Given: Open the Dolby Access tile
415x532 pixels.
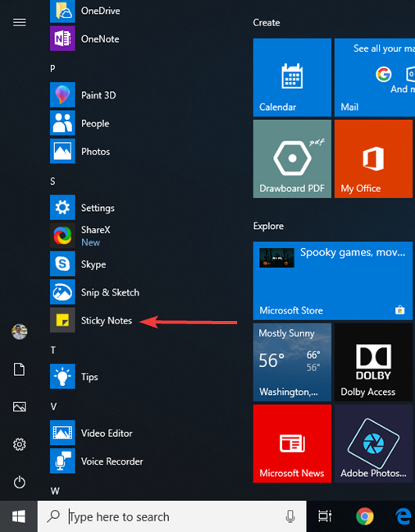Looking at the screenshot, I should point(374,362).
